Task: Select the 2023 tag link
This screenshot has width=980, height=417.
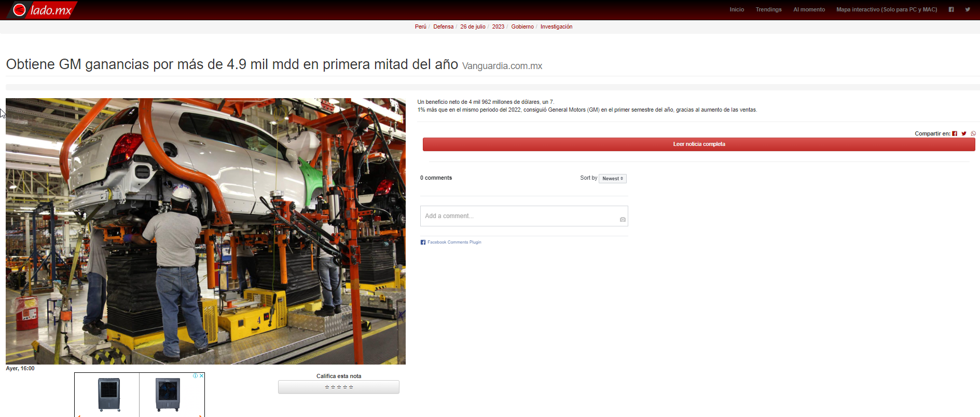Action: [498, 26]
